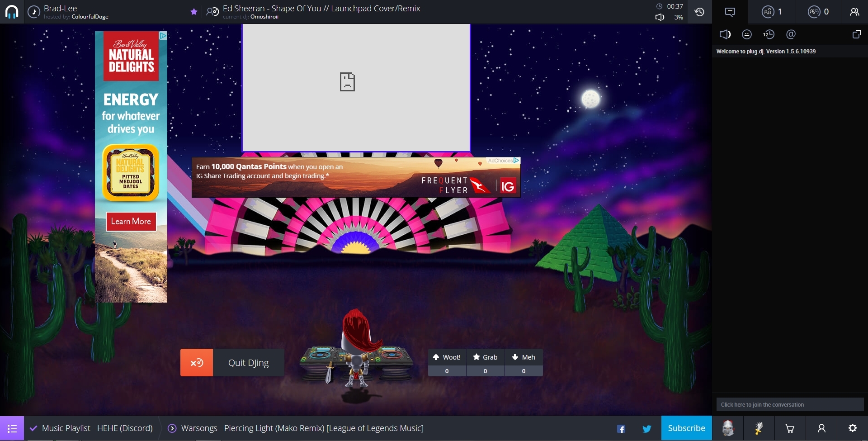Open the Warsongs - Piercing Light next track
The image size is (868, 441).
[x=302, y=428]
